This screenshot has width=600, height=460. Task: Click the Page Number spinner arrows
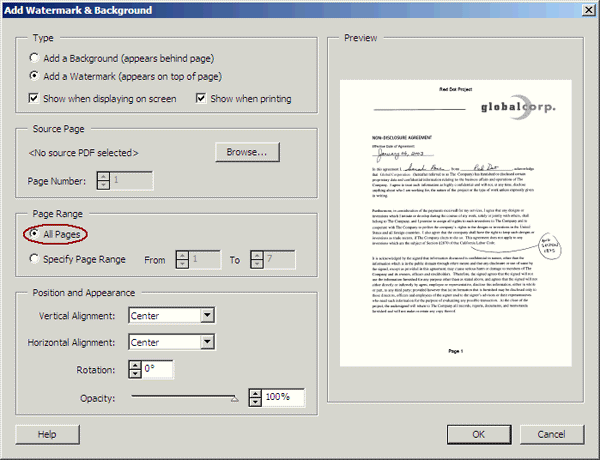(x=102, y=181)
